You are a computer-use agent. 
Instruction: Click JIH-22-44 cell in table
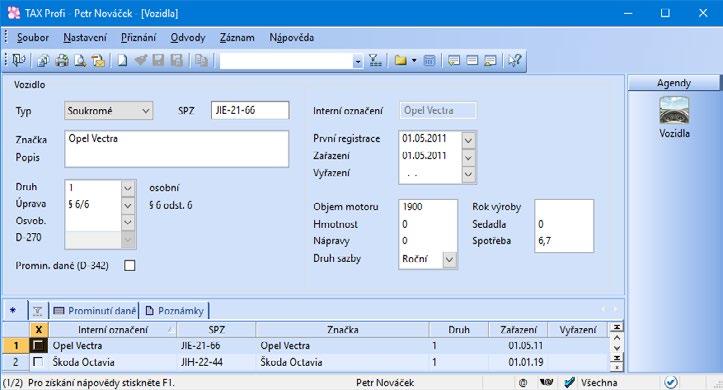pyautogui.click(x=216, y=362)
